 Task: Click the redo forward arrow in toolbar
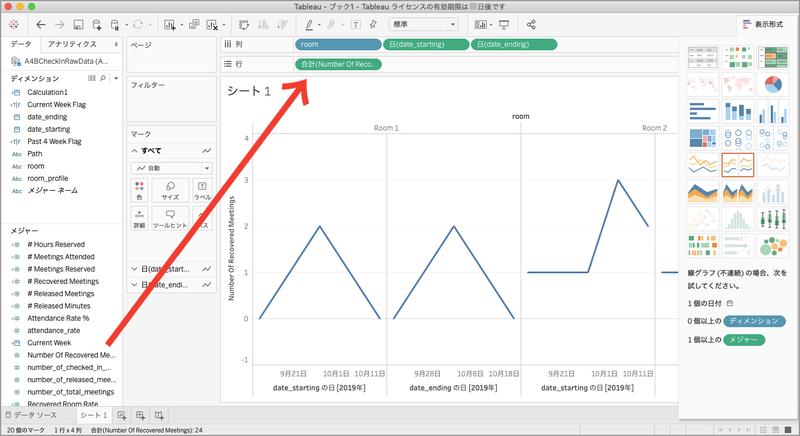coord(60,24)
